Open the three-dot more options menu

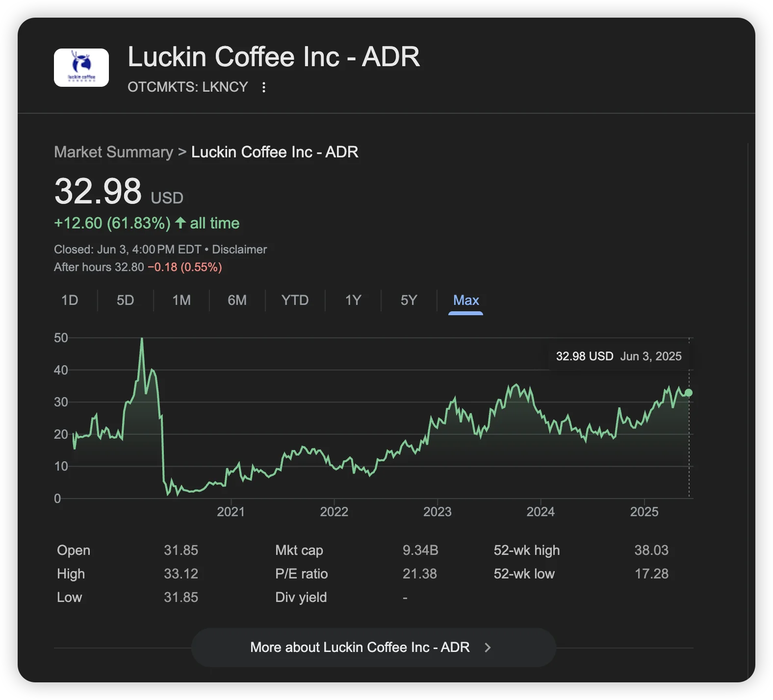click(x=264, y=87)
